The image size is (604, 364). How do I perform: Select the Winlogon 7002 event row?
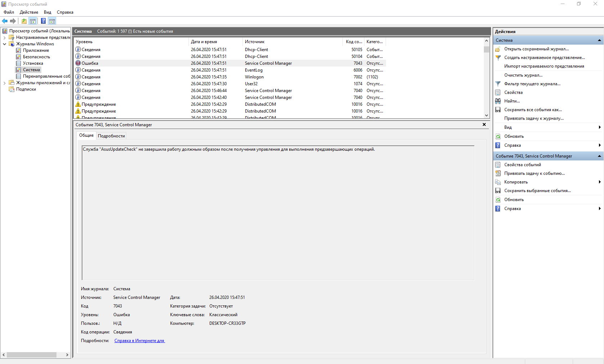tap(230, 77)
